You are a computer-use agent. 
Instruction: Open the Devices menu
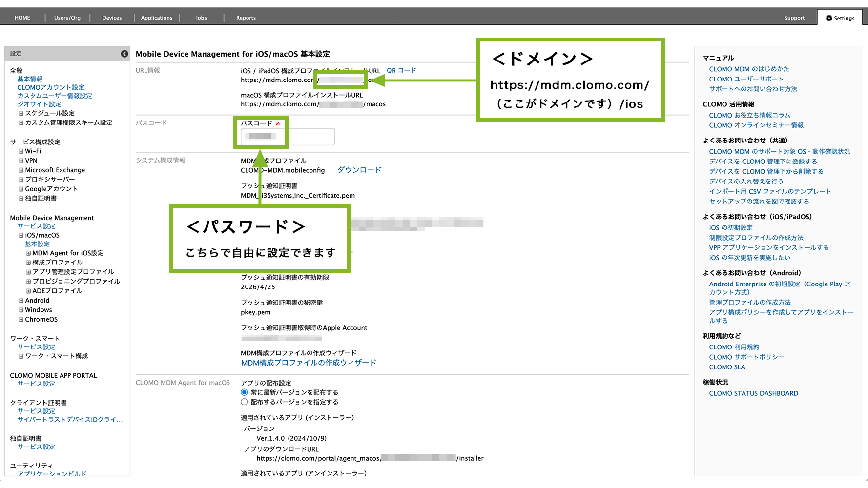(112, 18)
